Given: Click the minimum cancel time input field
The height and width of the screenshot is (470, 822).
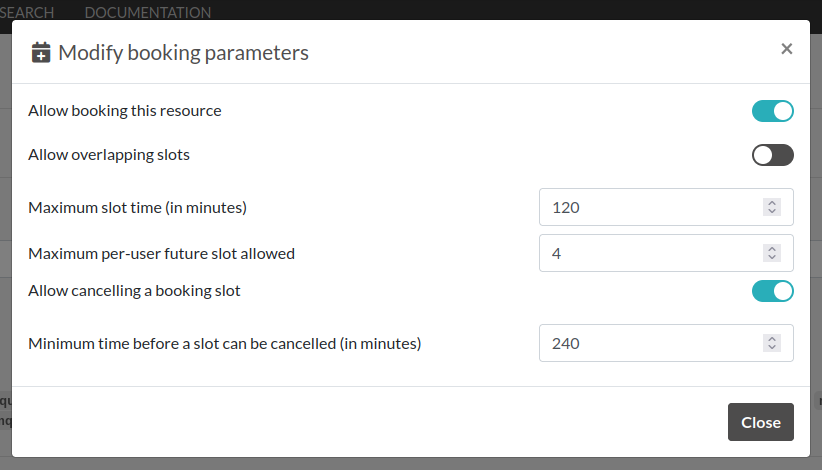Looking at the screenshot, I should tap(650, 343).
